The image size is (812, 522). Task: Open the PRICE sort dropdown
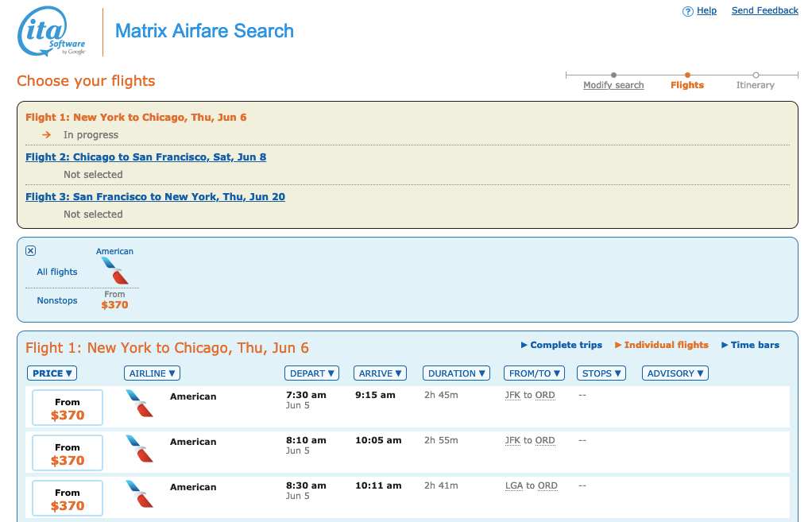52,373
